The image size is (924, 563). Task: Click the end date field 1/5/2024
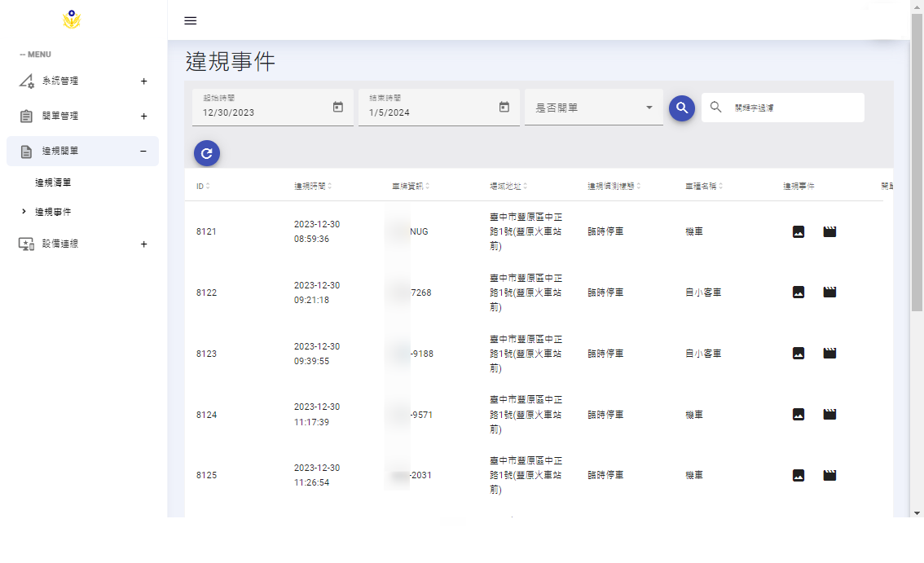coord(439,108)
